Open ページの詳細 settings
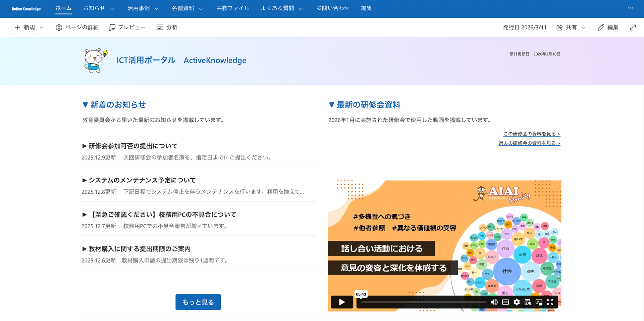644x321 pixels. pos(77,28)
